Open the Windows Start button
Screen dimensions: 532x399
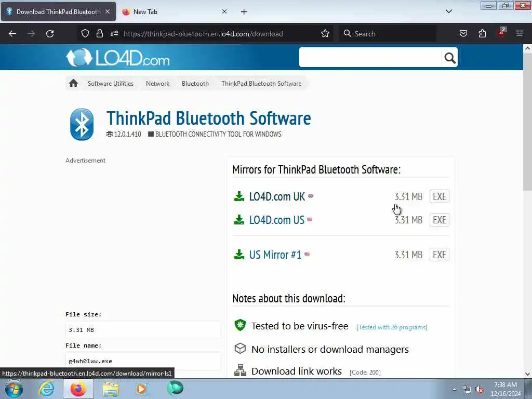pos(14,389)
